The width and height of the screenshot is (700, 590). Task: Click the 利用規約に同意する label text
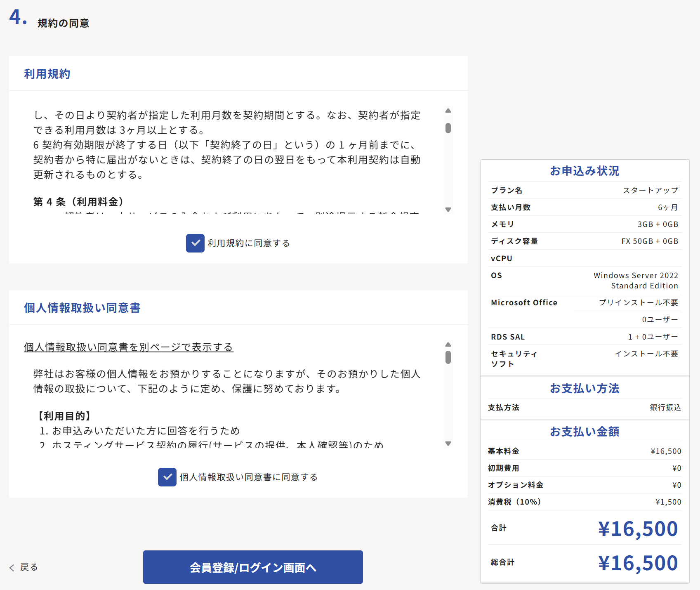tap(248, 243)
